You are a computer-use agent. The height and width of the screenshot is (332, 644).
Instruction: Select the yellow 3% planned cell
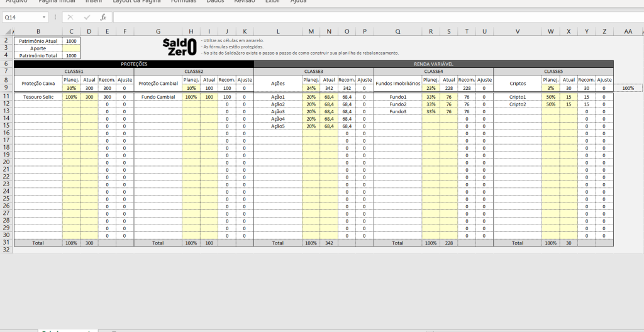550,88
